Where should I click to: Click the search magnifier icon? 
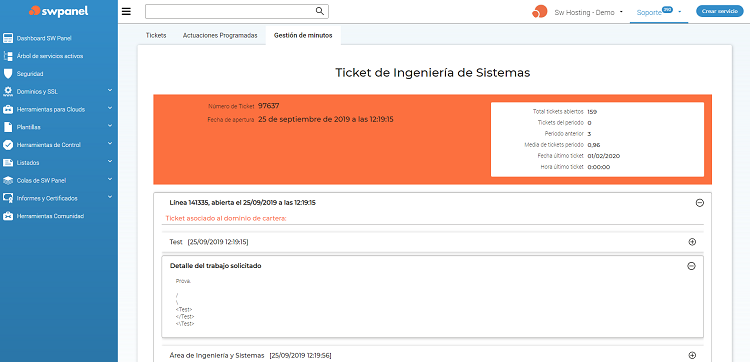320,11
